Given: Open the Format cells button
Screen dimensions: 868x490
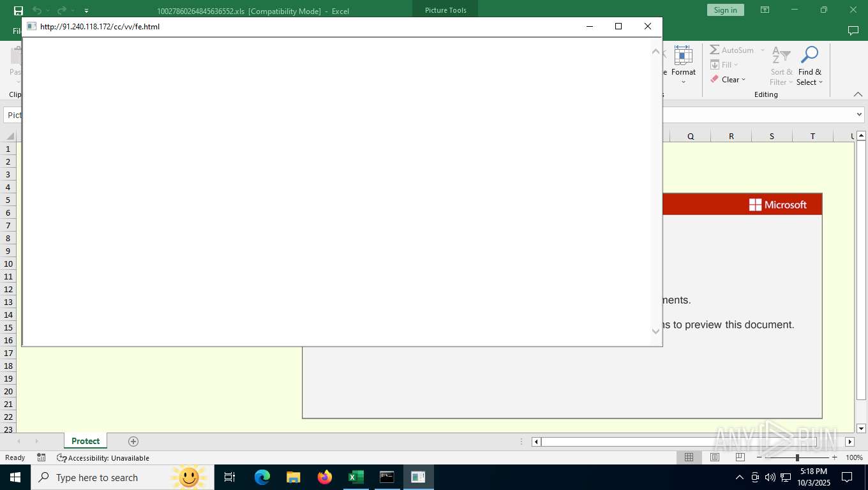Looking at the screenshot, I should (x=683, y=64).
